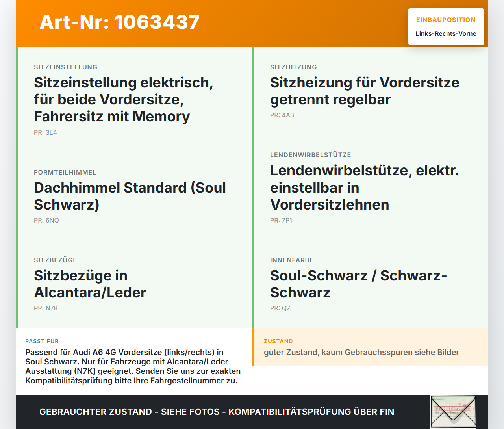The image size is (504, 429).
Task: Select the EINBAUPOSITION label
Action: (446, 20)
